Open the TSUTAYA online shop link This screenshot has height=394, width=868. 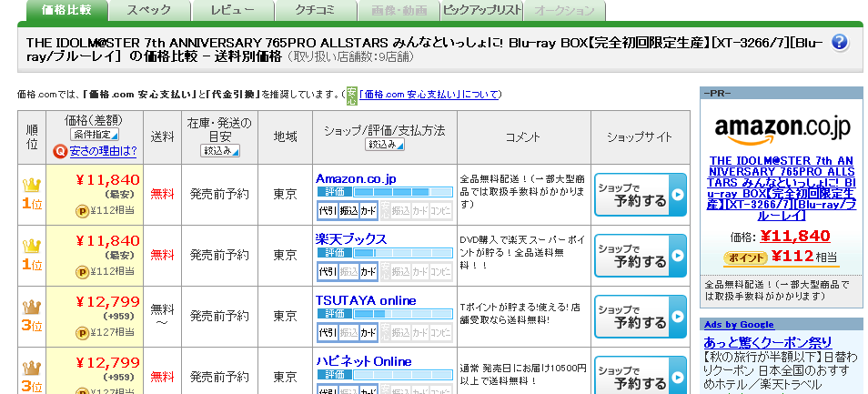coord(366,300)
